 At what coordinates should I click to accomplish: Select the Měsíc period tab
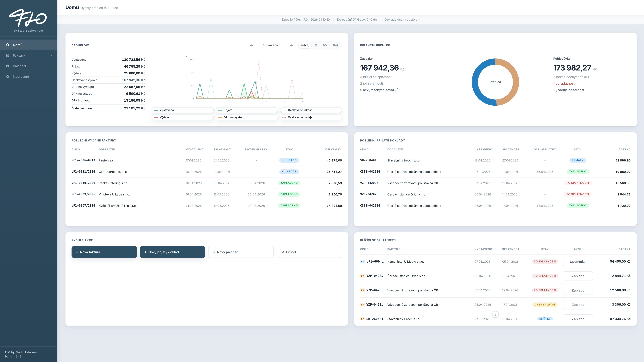pos(305,45)
